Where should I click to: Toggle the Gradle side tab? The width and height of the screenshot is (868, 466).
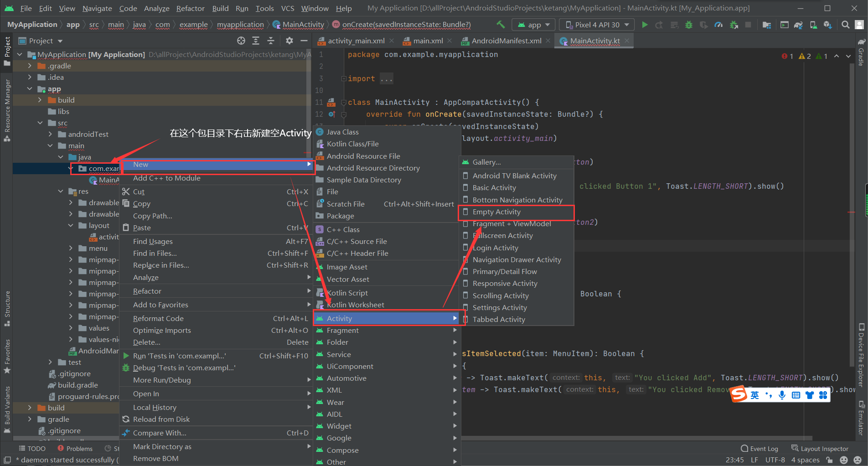[x=861, y=52]
